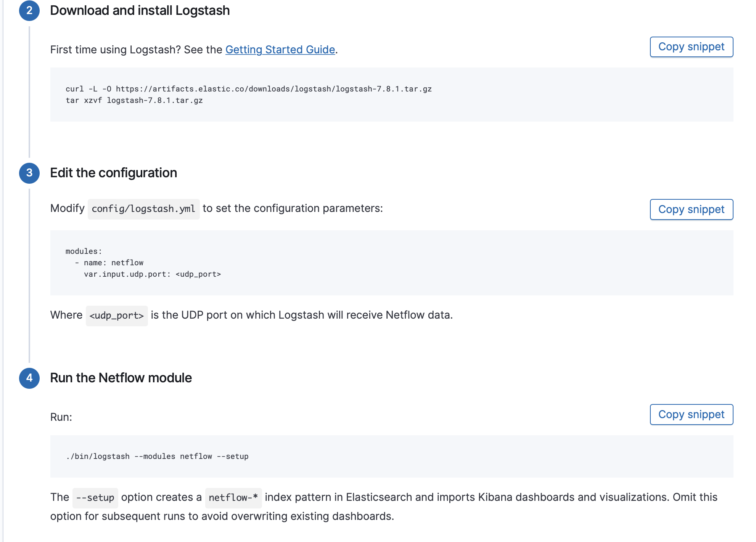756x542 pixels.
Task: Click the 'Run the Netflow module' heading
Action: [x=121, y=378]
